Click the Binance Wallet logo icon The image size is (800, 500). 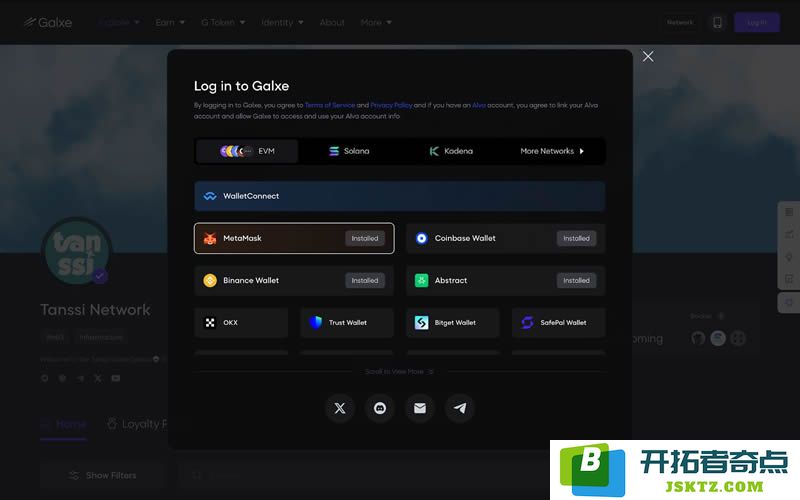pos(210,281)
